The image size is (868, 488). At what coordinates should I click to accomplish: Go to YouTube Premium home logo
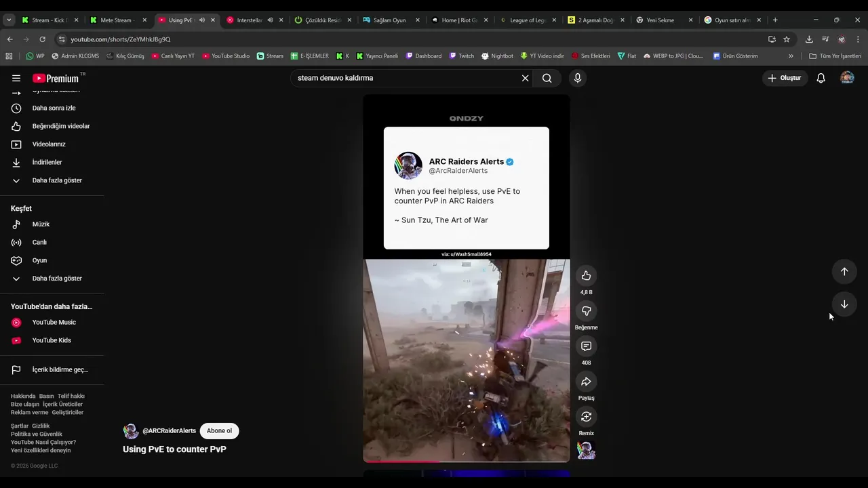point(56,78)
